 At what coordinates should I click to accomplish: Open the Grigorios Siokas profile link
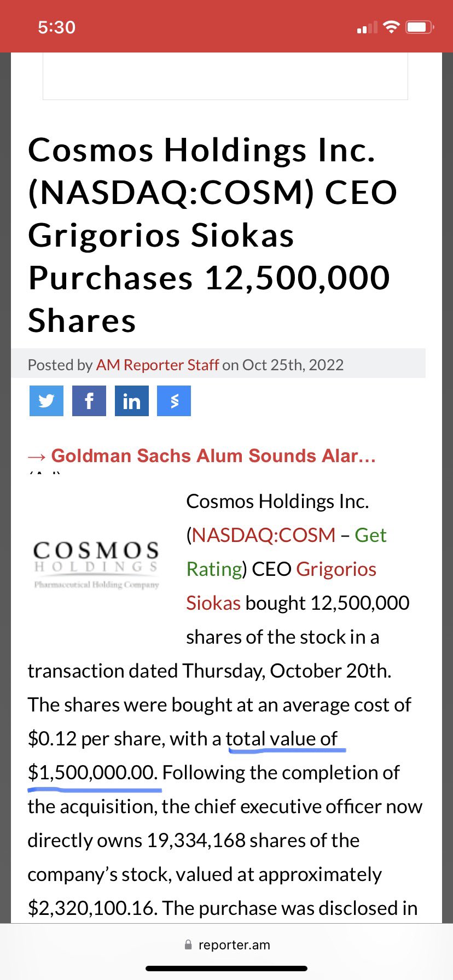point(281,586)
